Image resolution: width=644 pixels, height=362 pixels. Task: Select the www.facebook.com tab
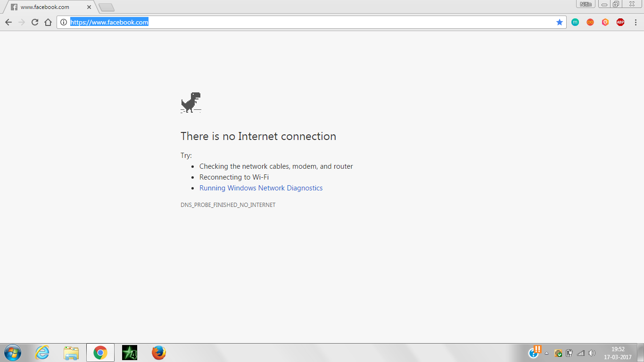(x=45, y=7)
